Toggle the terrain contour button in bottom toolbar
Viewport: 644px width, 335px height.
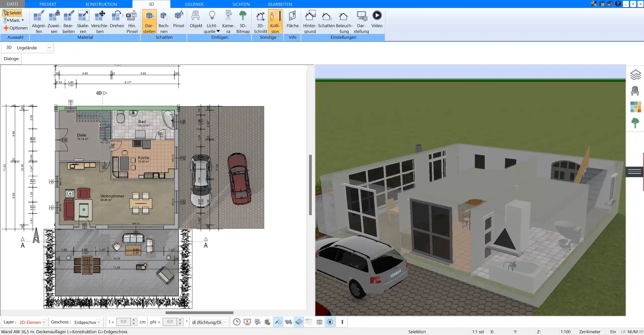point(309,322)
